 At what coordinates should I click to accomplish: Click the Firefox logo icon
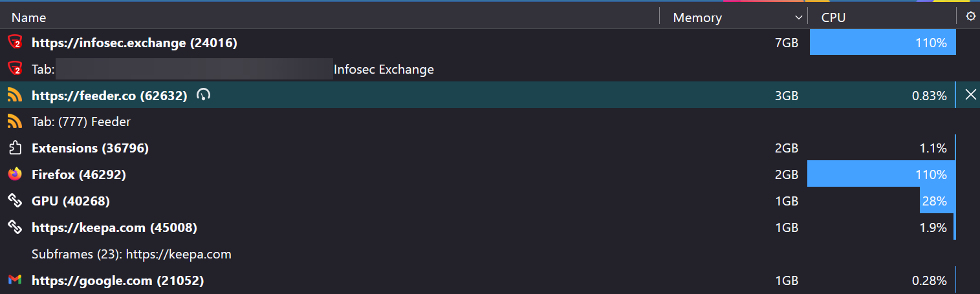click(x=14, y=174)
